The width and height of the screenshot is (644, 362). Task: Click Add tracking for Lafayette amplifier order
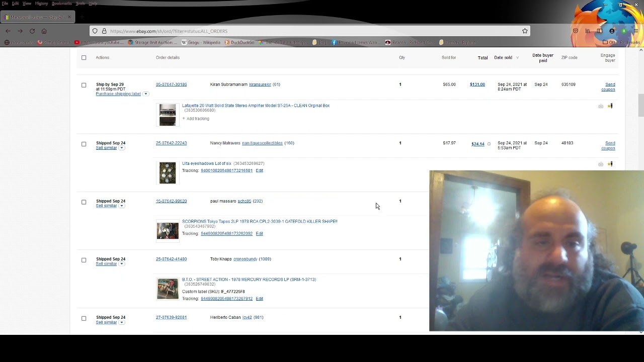[x=196, y=119]
